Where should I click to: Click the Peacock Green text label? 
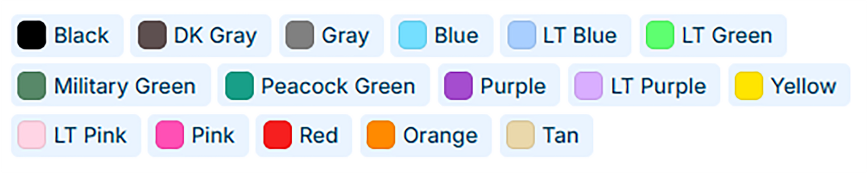pos(338,86)
